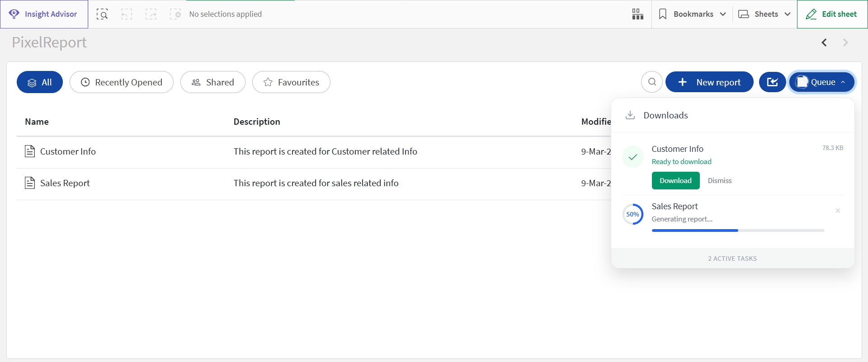This screenshot has height=362, width=868.
Task: Click the import report icon button
Action: click(772, 82)
